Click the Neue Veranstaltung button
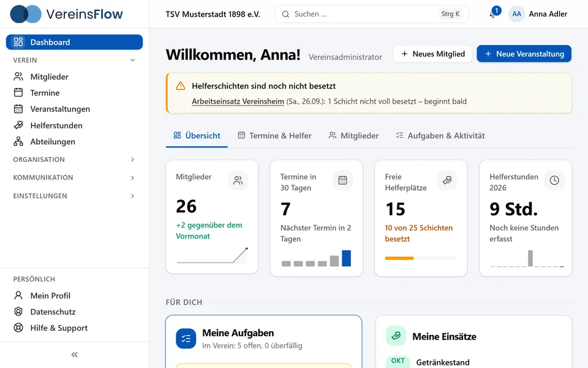The image size is (588, 368). tap(524, 54)
